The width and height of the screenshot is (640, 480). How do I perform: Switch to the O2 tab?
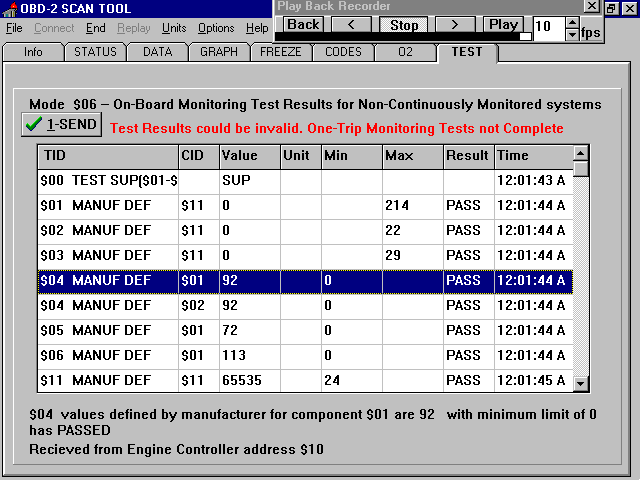[405, 52]
